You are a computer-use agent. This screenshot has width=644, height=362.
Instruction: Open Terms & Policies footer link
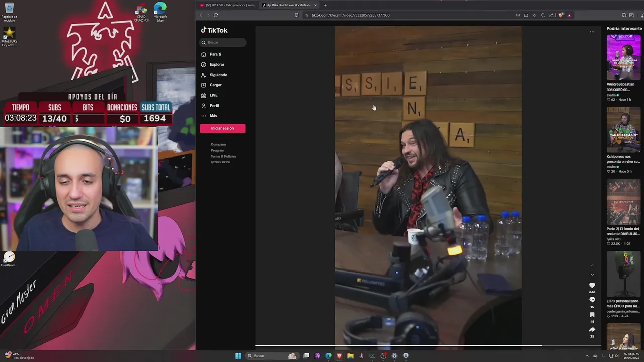point(223,156)
